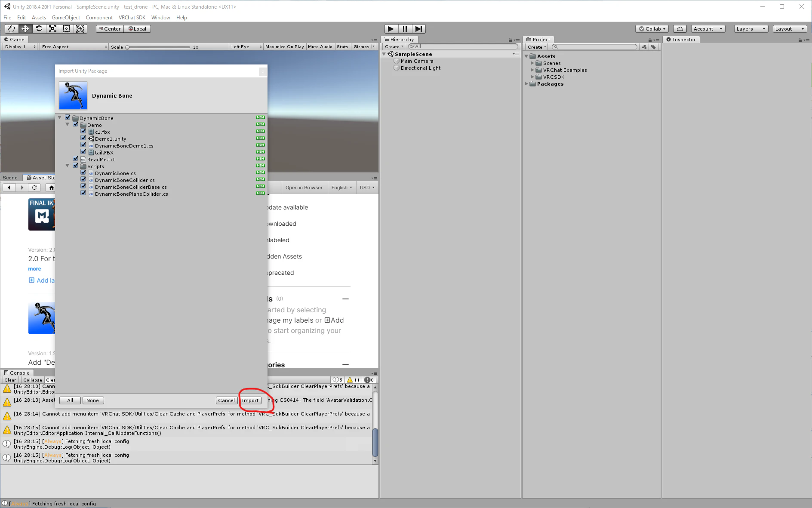
Task: Uncheck Demo1.unity in import list
Action: pos(83,138)
